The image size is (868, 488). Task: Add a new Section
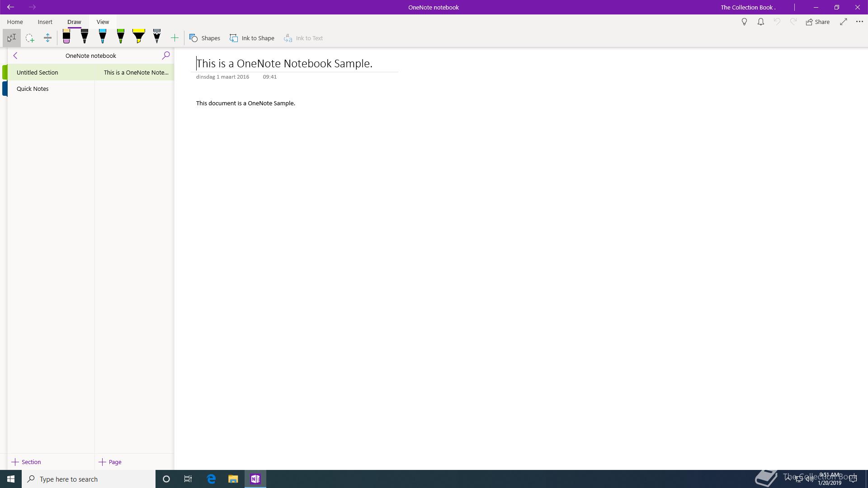[x=26, y=462]
